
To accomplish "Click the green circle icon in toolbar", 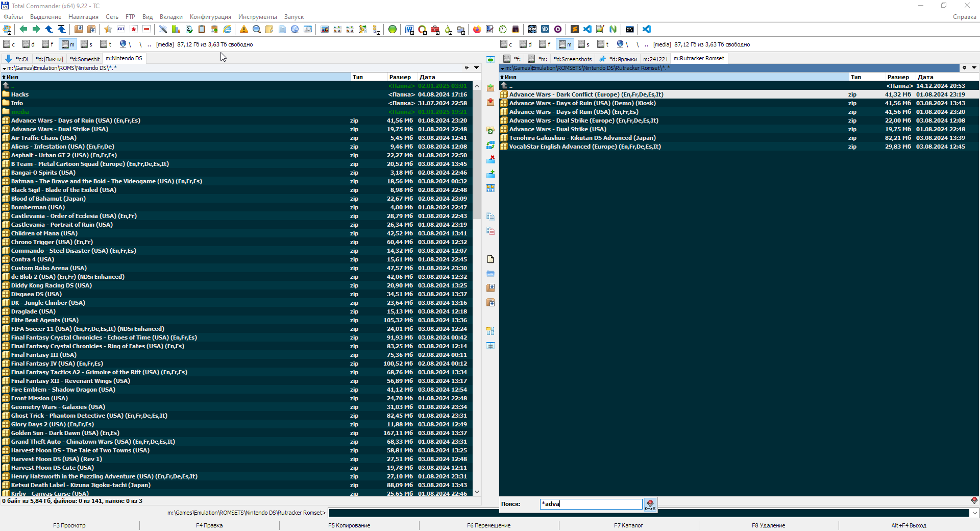I will click(x=393, y=29).
